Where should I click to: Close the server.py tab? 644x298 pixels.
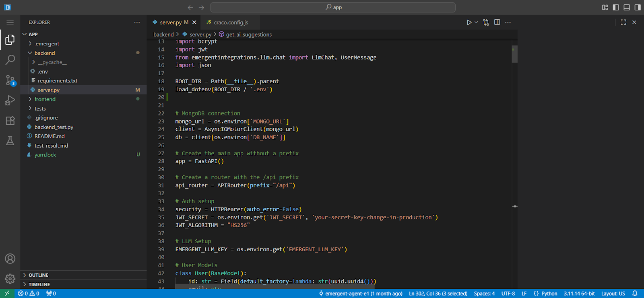click(x=194, y=23)
